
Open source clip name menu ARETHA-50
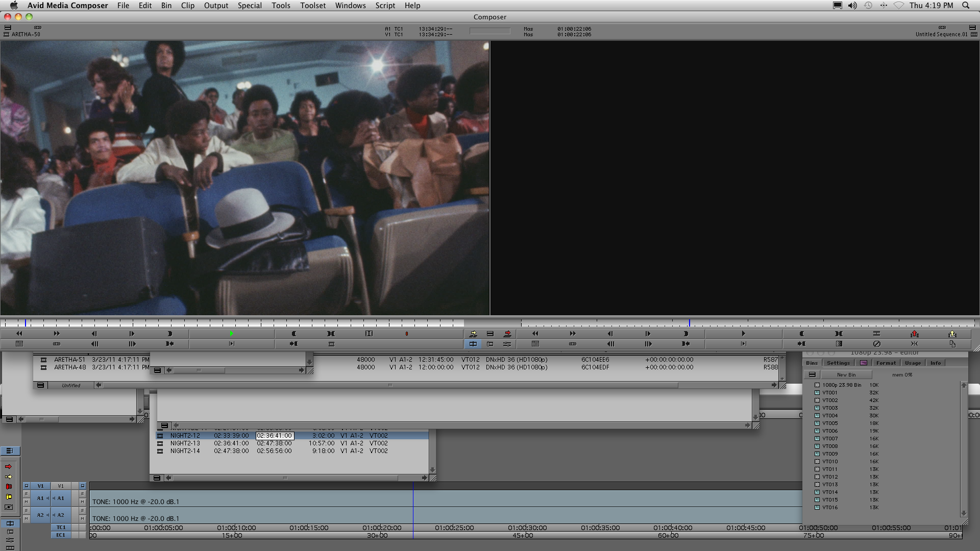26,34
